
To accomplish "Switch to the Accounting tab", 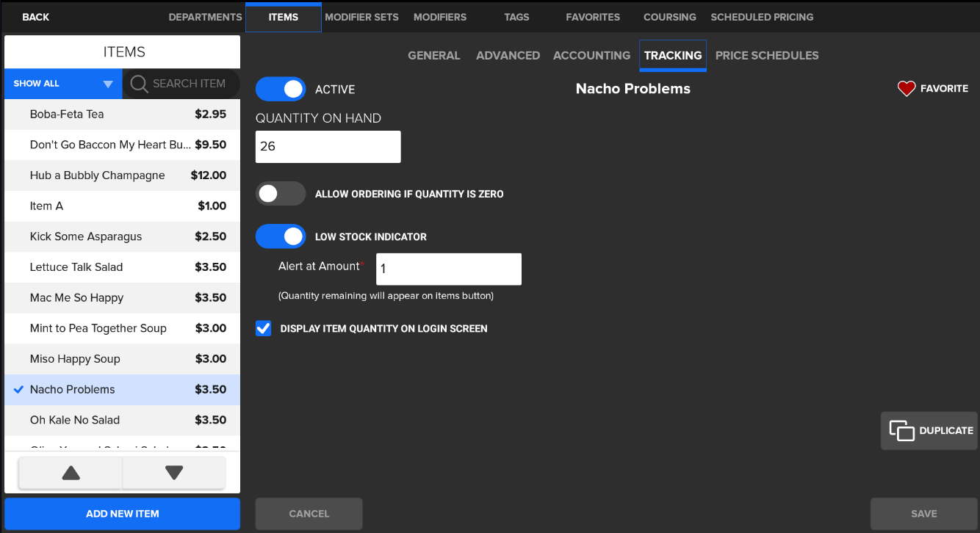I will 591,55.
